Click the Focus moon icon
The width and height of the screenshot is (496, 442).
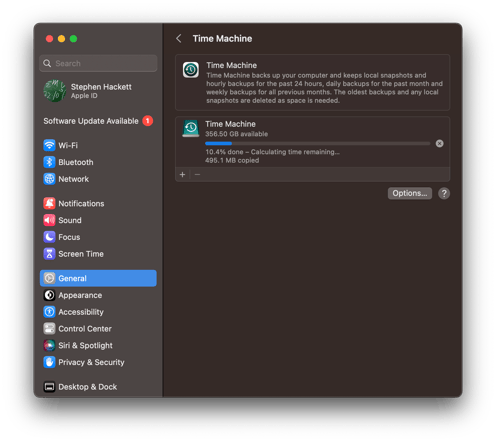(x=49, y=237)
